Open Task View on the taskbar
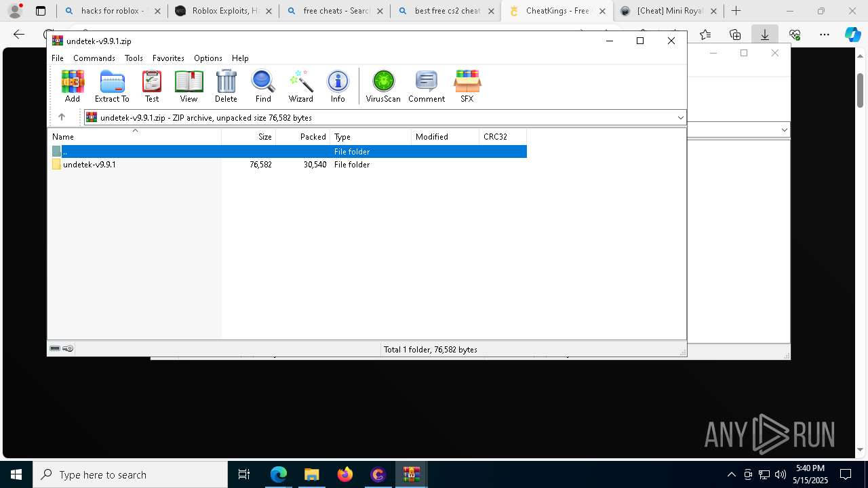This screenshot has width=868, height=488. coord(244,474)
